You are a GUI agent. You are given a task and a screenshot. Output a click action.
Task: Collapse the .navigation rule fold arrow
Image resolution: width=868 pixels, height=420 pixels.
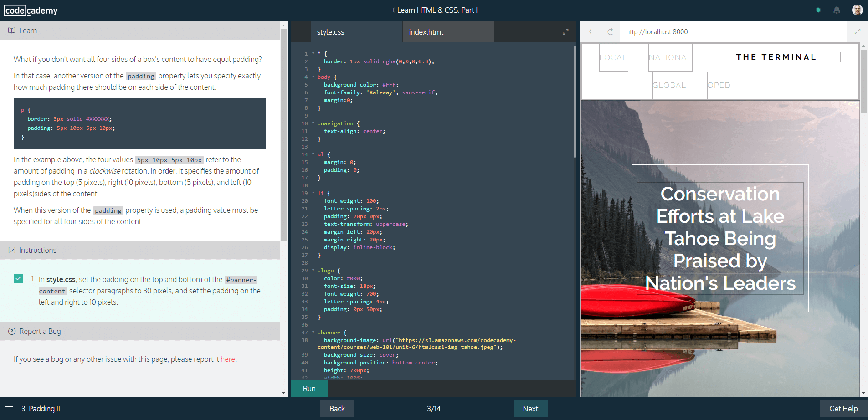[x=313, y=123]
